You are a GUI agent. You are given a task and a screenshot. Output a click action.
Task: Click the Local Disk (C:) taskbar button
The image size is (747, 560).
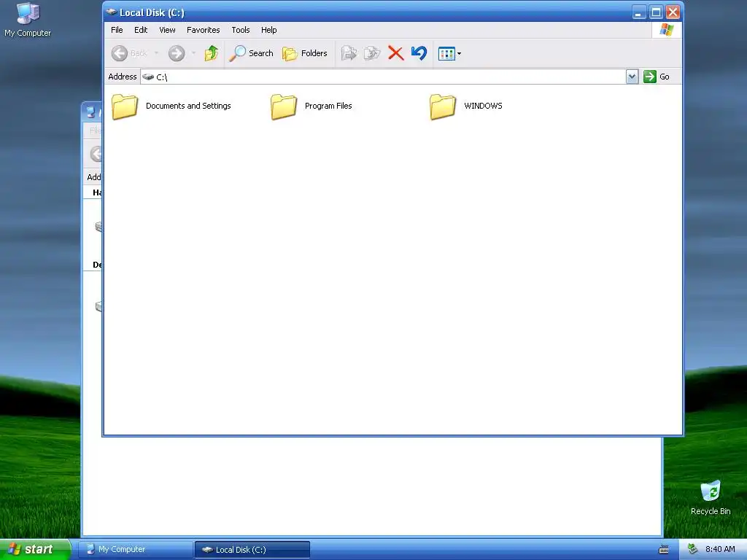[x=252, y=550]
